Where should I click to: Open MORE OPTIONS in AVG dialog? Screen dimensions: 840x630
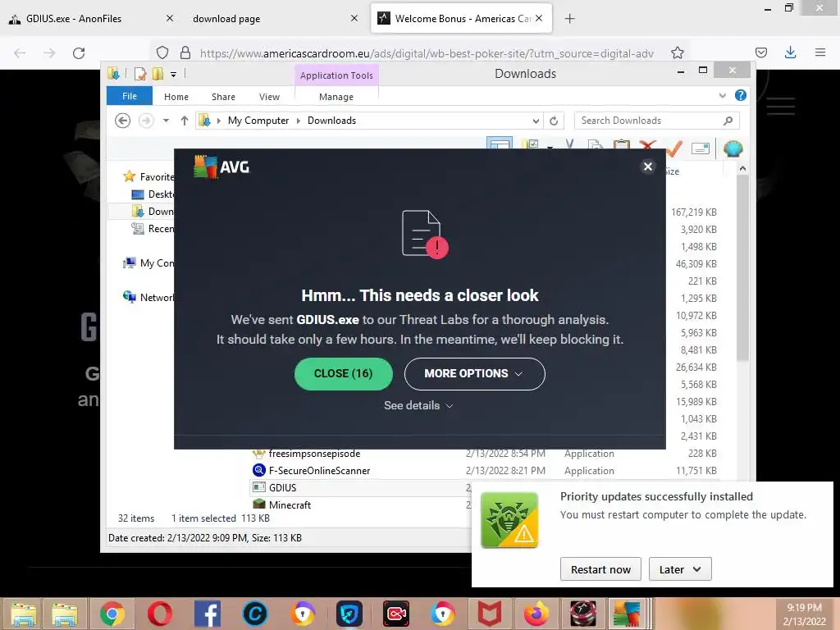coord(475,373)
